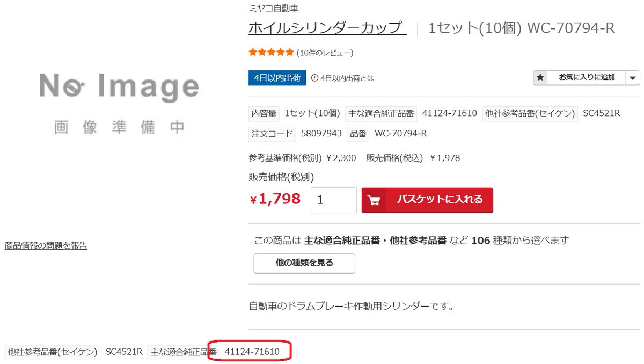Click the 4日以内出荷 shipping badge
This screenshot has width=644, height=364.
click(277, 77)
